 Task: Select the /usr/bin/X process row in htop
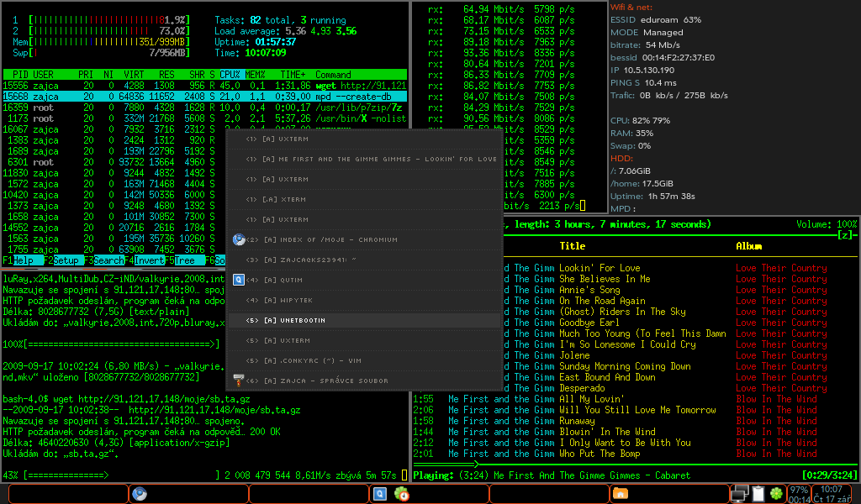point(205,118)
